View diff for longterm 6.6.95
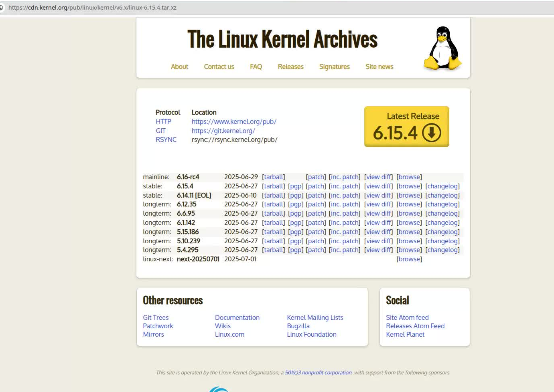Image resolution: width=554 pixels, height=392 pixels. coord(379,213)
